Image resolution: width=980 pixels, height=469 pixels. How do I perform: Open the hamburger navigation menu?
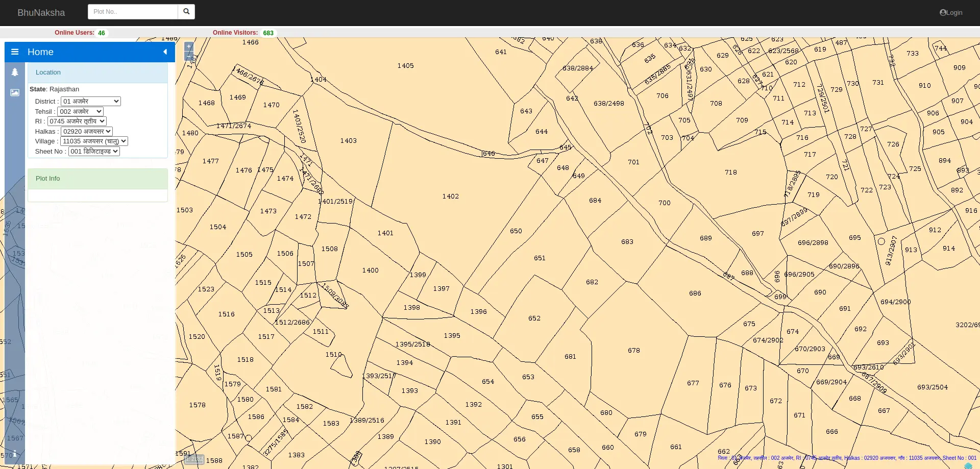click(15, 52)
